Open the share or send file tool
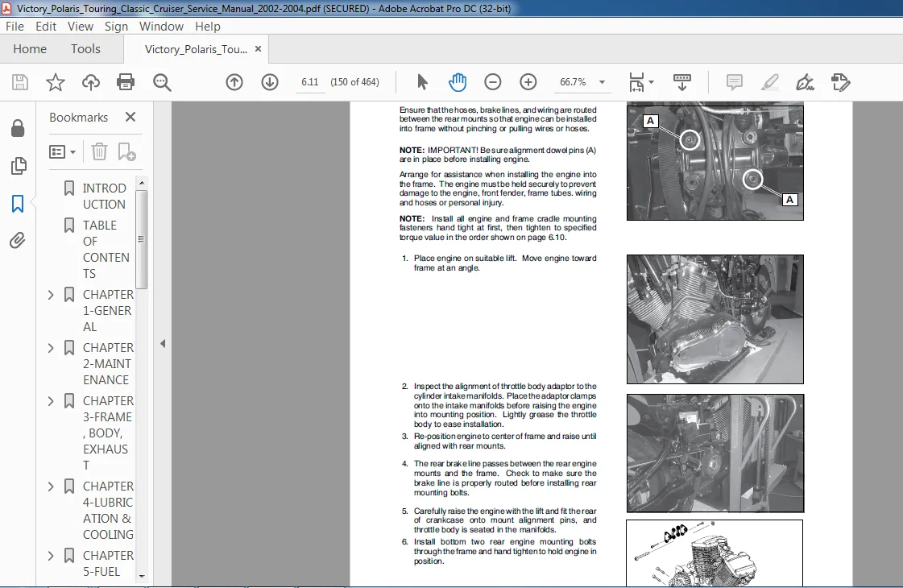 (x=841, y=82)
